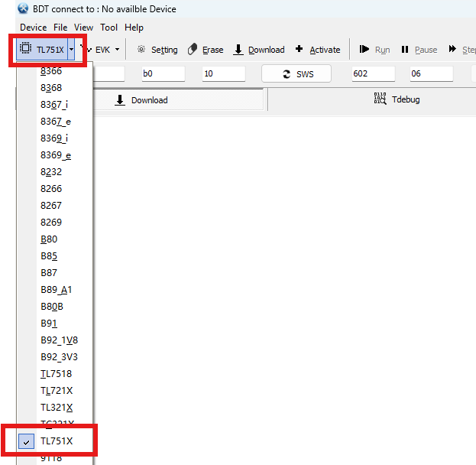Open the Tdebug tab
The width and height of the screenshot is (476, 465).
coord(397,99)
